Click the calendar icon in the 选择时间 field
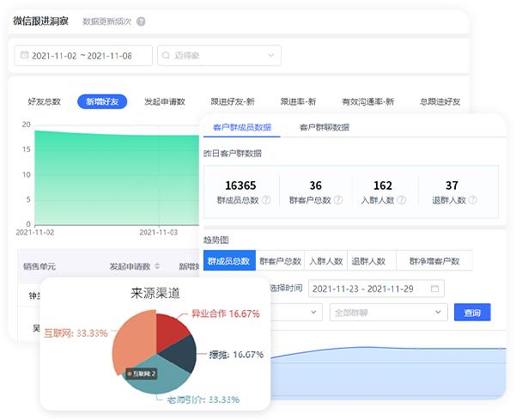The height and width of the screenshot is (420, 522). [x=434, y=289]
